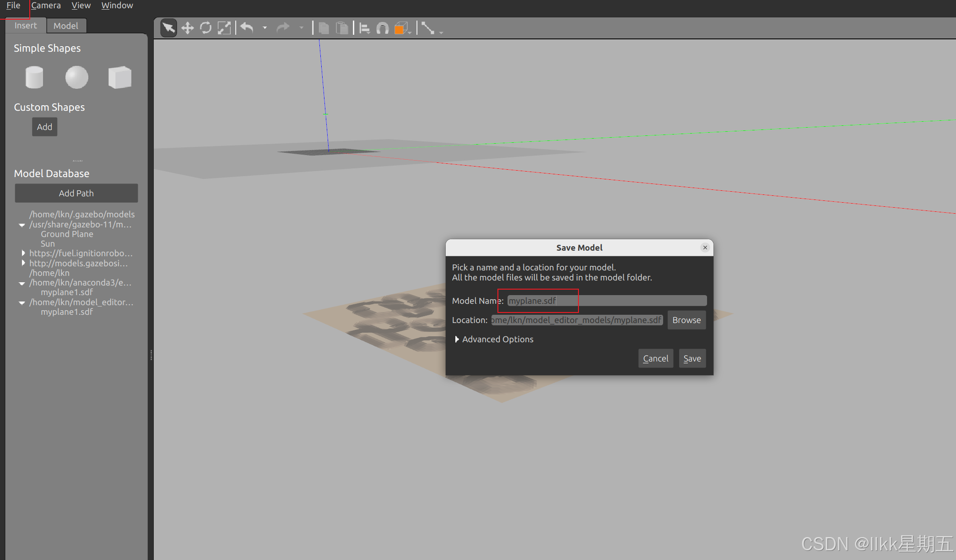Collapse the /usr/share/gazebo-11 models path
The width and height of the screenshot is (956, 560).
(x=22, y=225)
